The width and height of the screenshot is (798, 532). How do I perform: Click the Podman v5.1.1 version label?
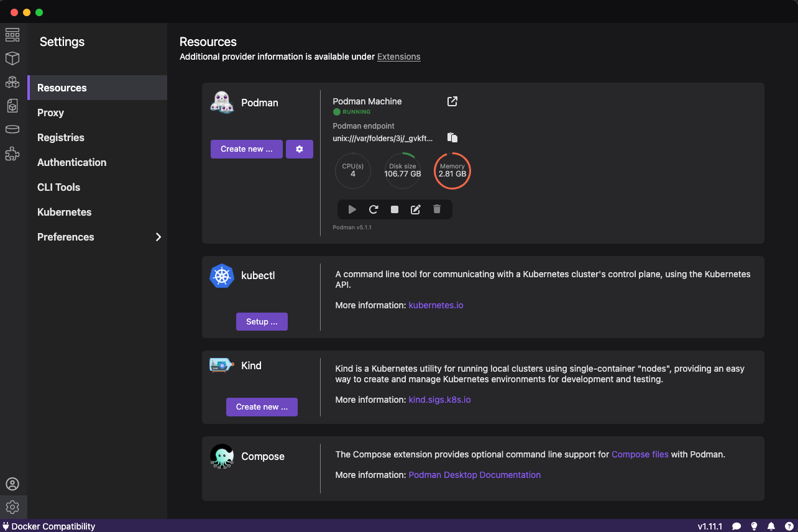pos(352,227)
